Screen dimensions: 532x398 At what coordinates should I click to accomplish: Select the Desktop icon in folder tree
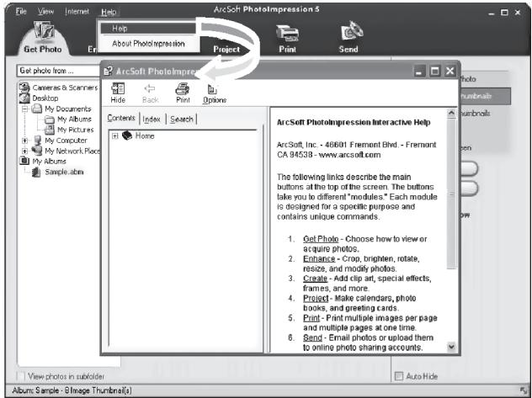[24, 98]
